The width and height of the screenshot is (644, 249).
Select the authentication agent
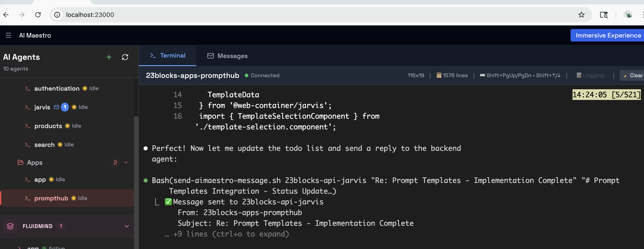point(57,88)
